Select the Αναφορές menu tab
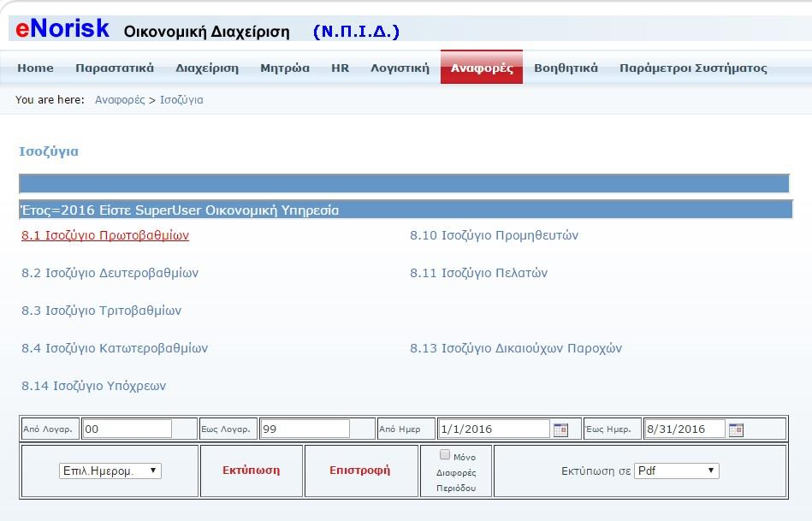 (x=482, y=68)
